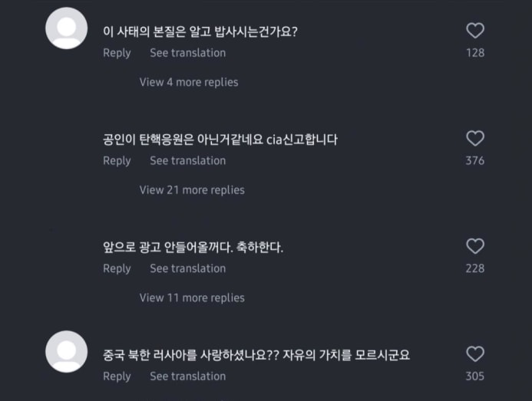The height and width of the screenshot is (401, 532).
Task: Like the comment with 305 likes
Action: [x=475, y=354]
